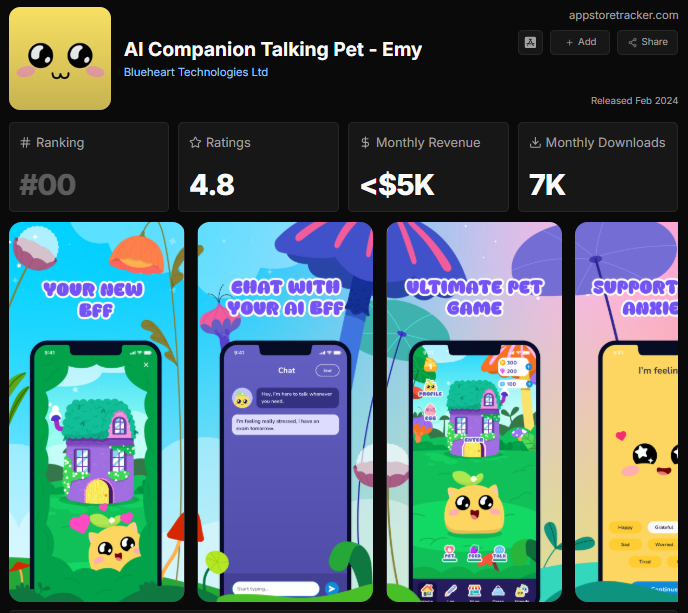Click the Monthly Revenue dollar icon
The image size is (688, 613).
pos(365,142)
